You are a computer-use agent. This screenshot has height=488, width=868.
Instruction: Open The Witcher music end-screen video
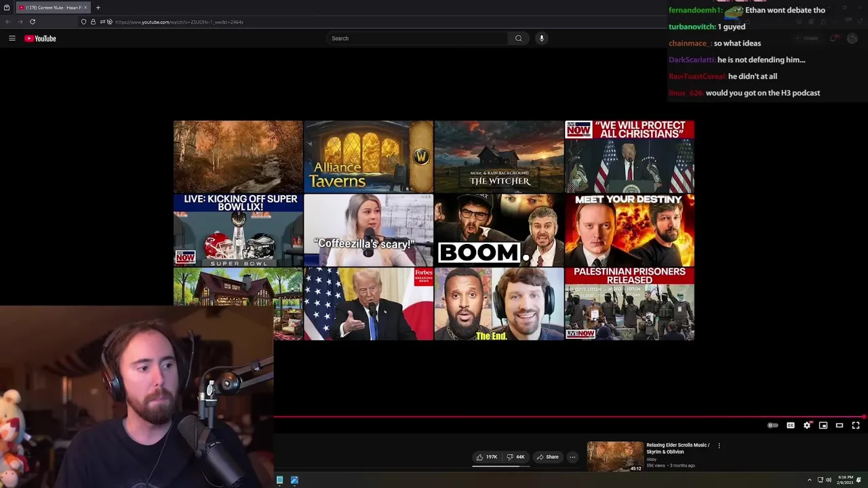[499, 157]
